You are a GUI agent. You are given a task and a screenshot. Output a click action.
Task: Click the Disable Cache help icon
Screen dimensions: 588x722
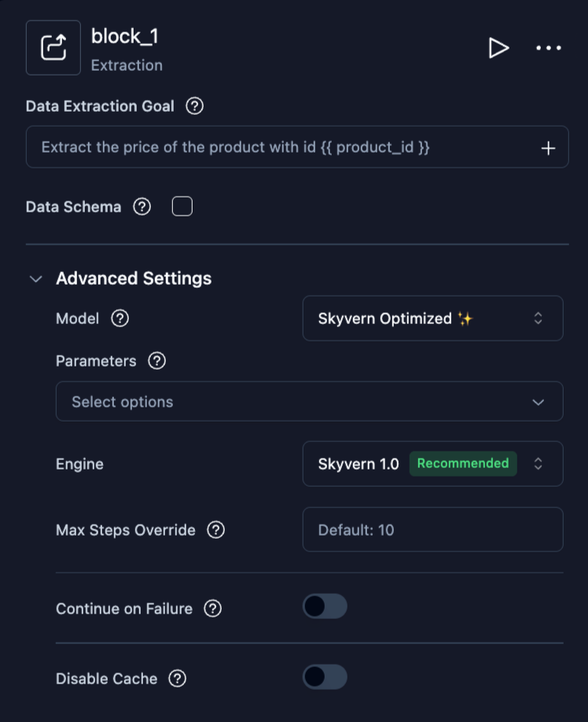point(178,679)
